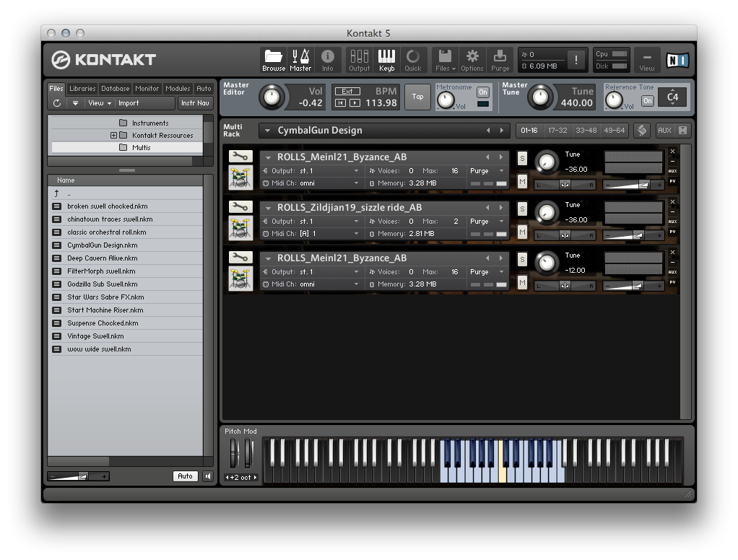Click the NI logo icon
738x560 pixels.
[x=677, y=60]
